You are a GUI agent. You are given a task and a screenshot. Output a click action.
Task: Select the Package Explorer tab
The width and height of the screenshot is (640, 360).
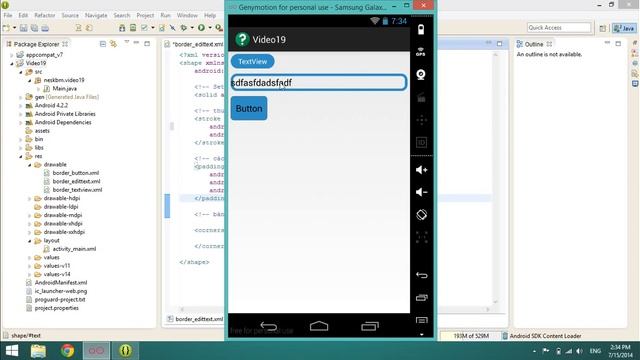pos(36,44)
